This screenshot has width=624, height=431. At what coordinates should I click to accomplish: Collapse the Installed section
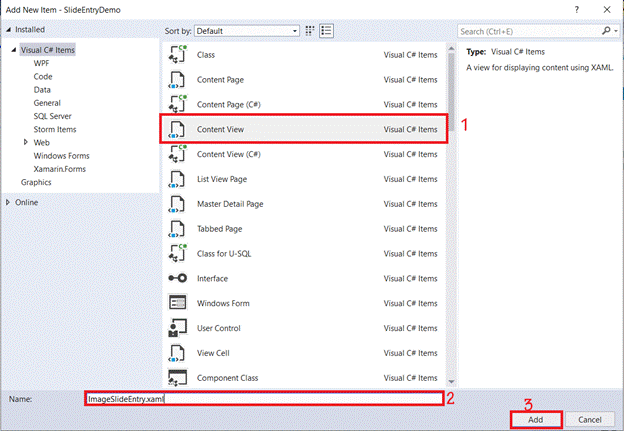point(8,30)
